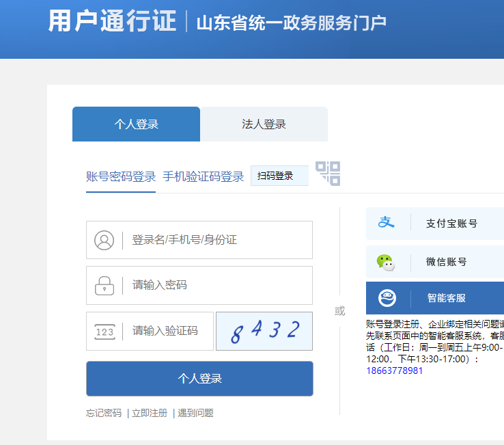This screenshot has height=445, width=504.
Task: Select 手机验证码登录 login method
Action: point(203,176)
